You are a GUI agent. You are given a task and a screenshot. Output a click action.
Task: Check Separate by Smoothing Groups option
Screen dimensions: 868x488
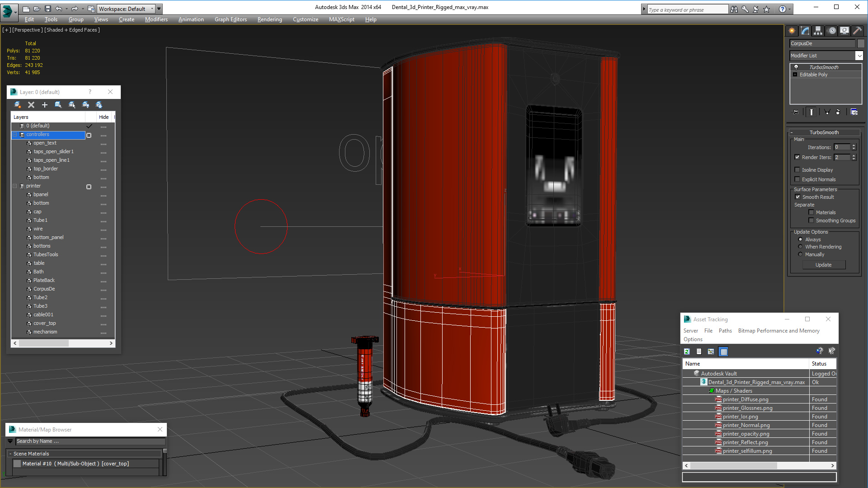[x=811, y=221]
